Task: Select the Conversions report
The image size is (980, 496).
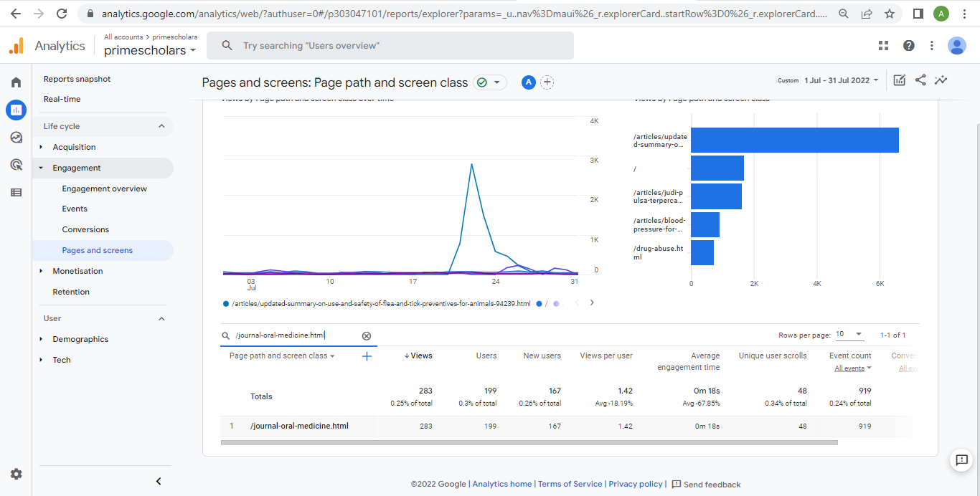Action: (x=85, y=229)
